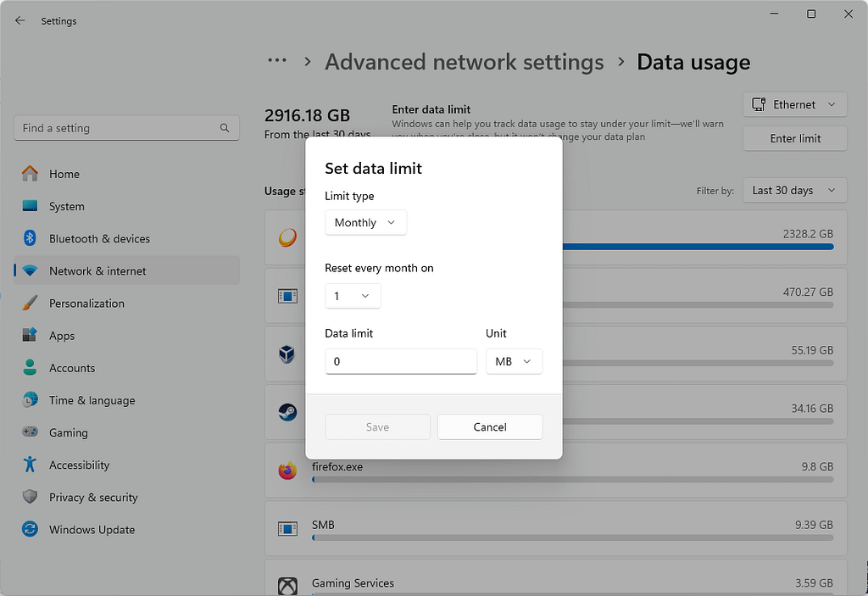
Task: Open the reset day dropdown showing 1
Action: coord(353,296)
